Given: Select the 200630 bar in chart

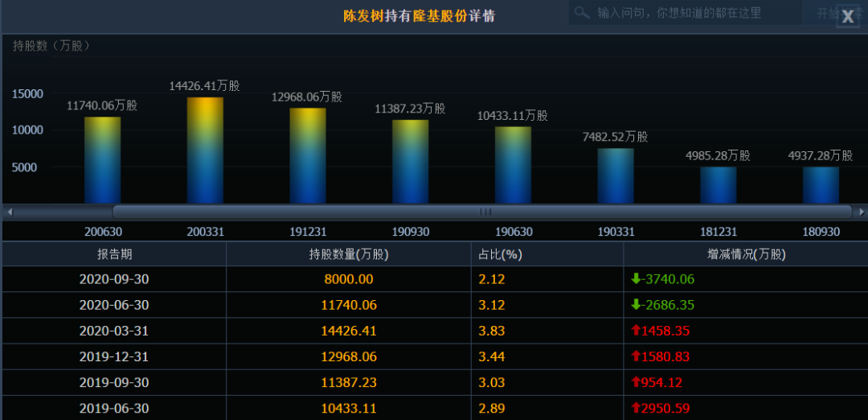Looking at the screenshot, I should click(102, 160).
